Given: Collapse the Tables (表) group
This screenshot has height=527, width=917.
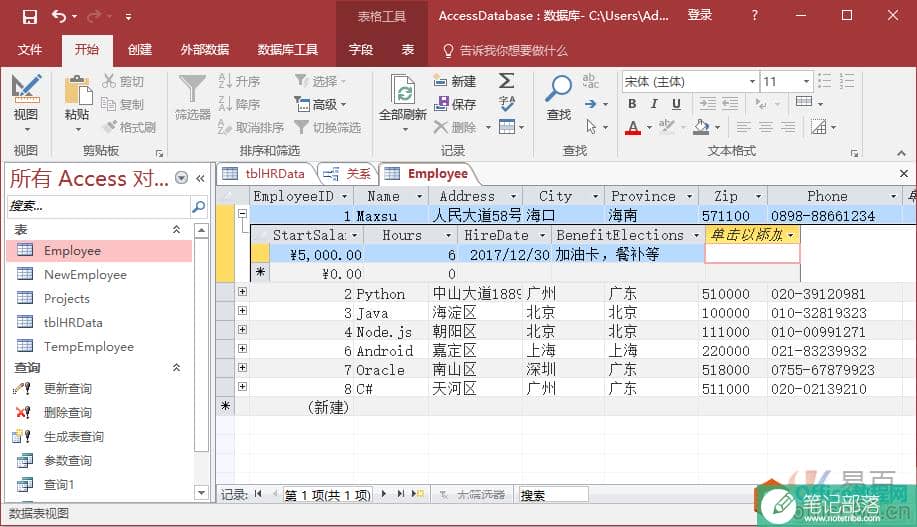Looking at the screenshot, I should point(176,230).
